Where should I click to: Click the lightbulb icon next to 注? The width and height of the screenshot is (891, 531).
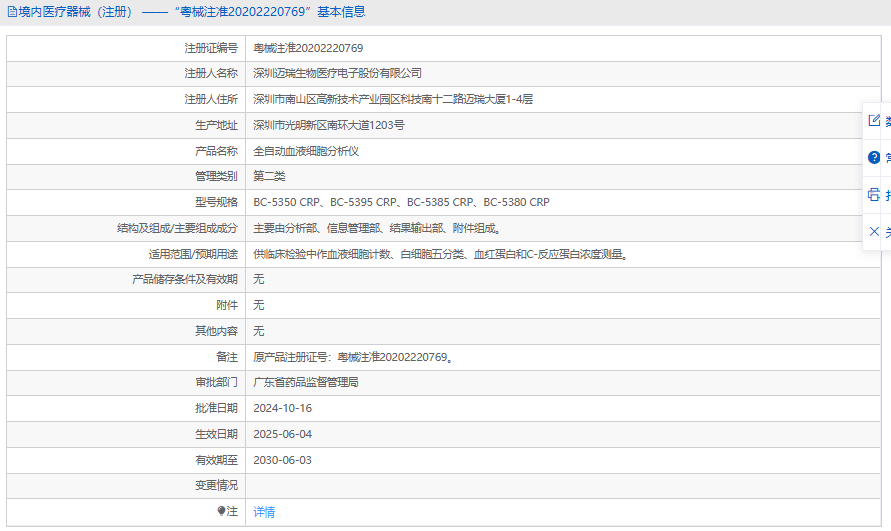coord(221,511)
